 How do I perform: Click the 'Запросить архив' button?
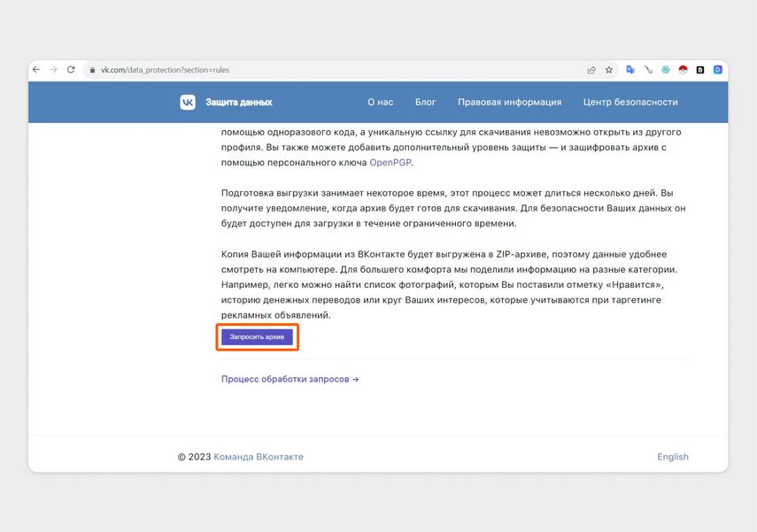(257, 336)
